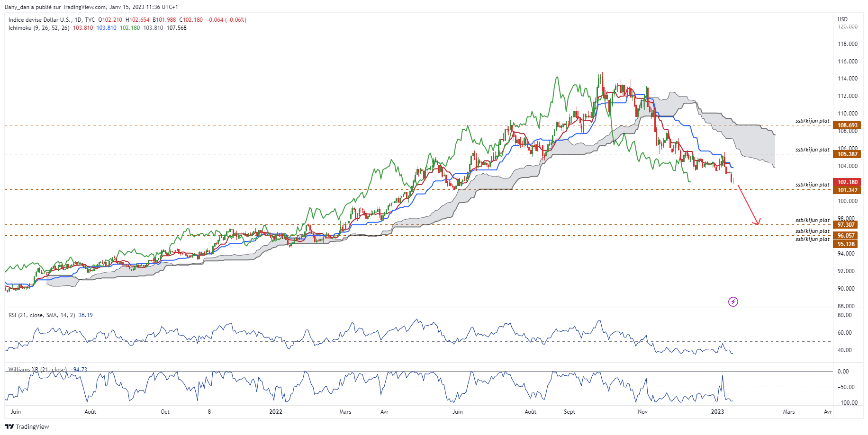
Task: Click the daily change −0.064 (−0.06%)
Action: click(x=226, y=20)
